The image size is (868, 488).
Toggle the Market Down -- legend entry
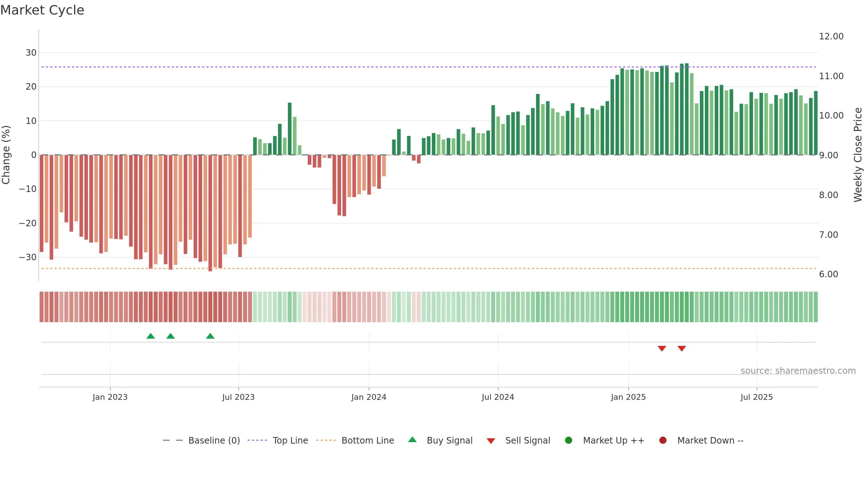[701, 440]
